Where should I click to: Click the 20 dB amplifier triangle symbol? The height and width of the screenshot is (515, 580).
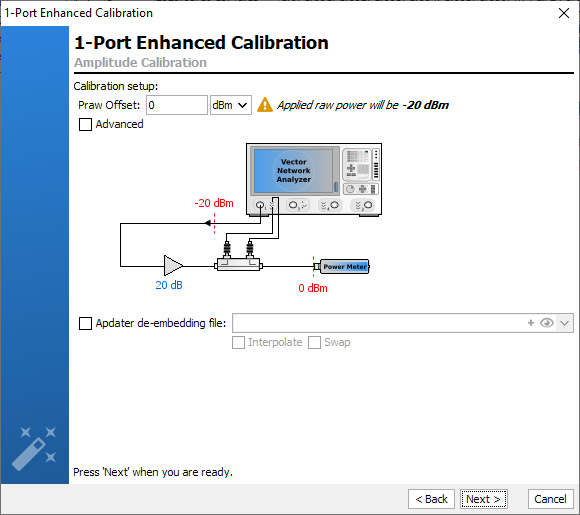click(173, 266)
